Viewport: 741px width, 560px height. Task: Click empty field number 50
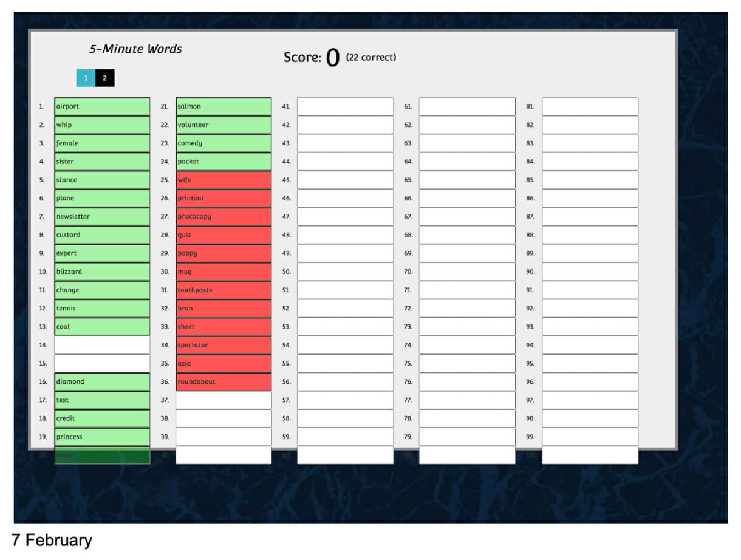[345, 271]
